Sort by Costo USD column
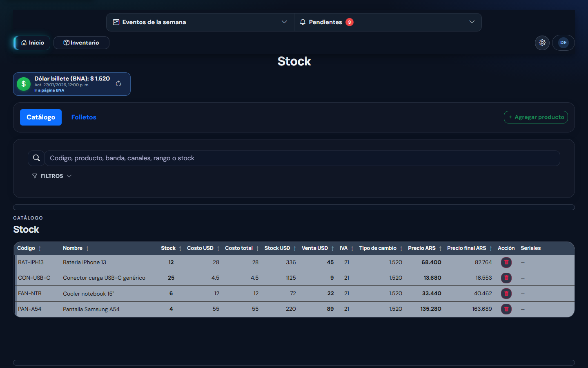The image size is (588, 368). point(218,248)
